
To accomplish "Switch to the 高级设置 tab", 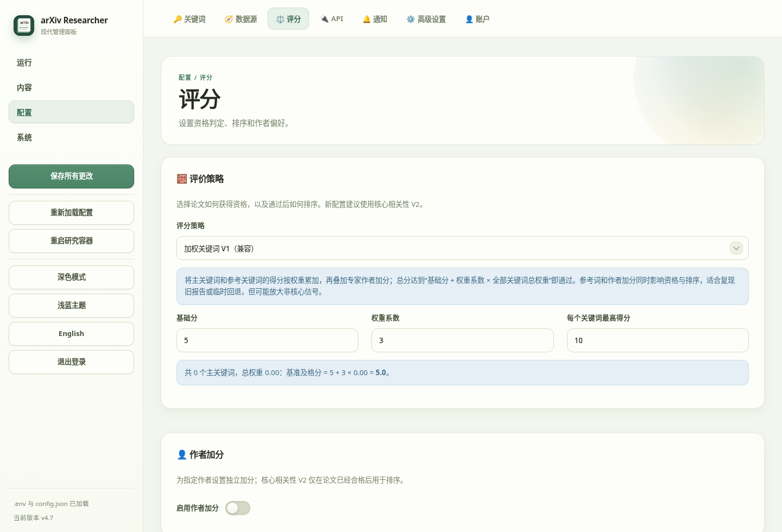I will pos(426,19).
